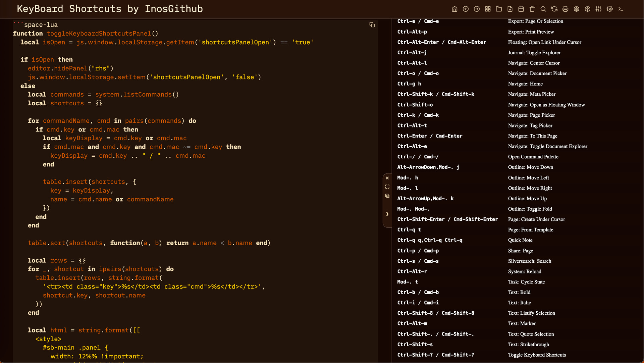This screenshot has height=363, width=644.
Task: Open the terminal command prompt icon
Action: pos(621,9)
